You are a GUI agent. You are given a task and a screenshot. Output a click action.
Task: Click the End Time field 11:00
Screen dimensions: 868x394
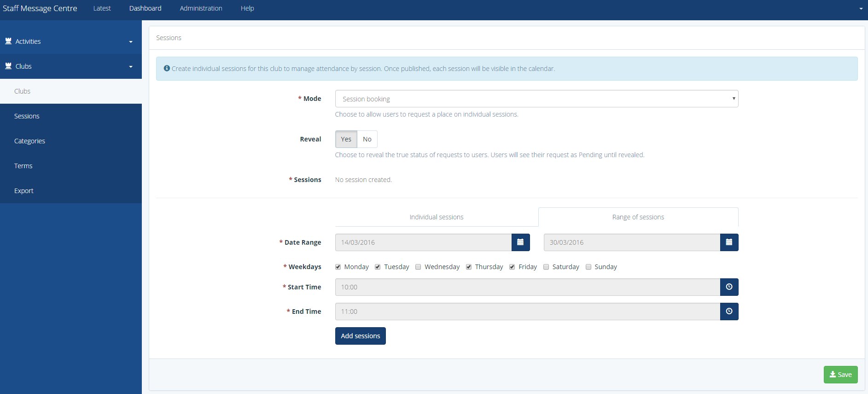(x=528, y=312)
